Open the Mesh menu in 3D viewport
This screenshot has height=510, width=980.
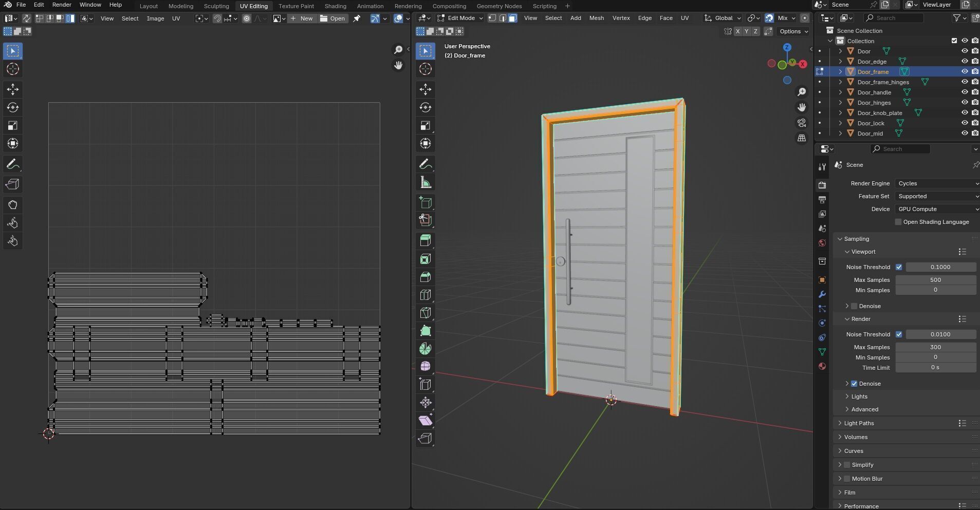tap(596, 18)
